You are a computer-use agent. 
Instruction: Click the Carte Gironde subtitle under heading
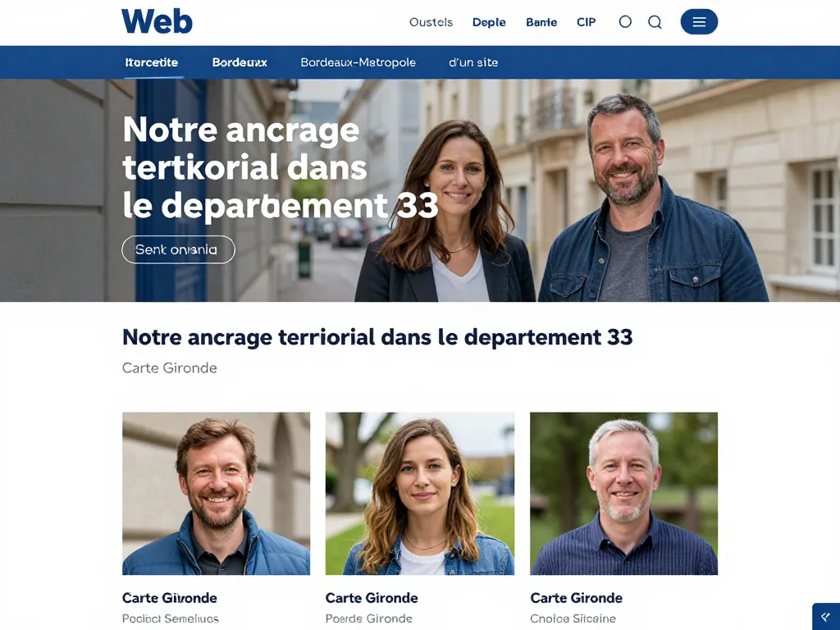click(169, 368)
